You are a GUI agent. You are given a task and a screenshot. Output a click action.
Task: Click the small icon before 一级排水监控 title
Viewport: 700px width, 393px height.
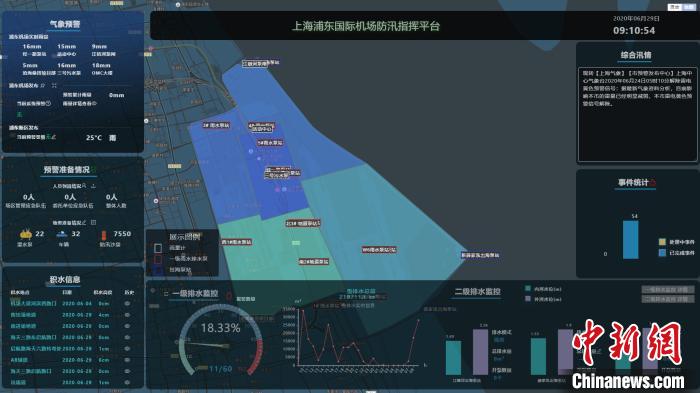click(166, 293)
